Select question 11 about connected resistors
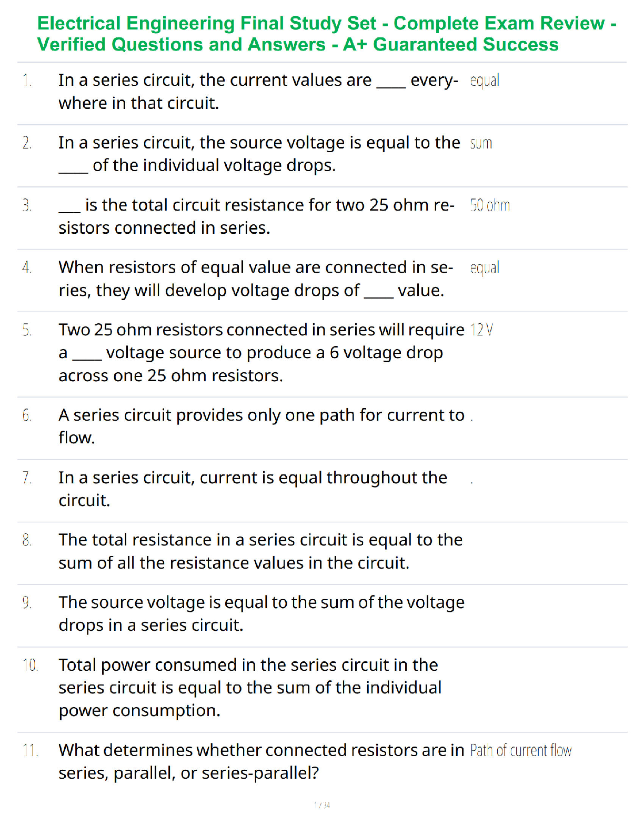 [261, 762]
